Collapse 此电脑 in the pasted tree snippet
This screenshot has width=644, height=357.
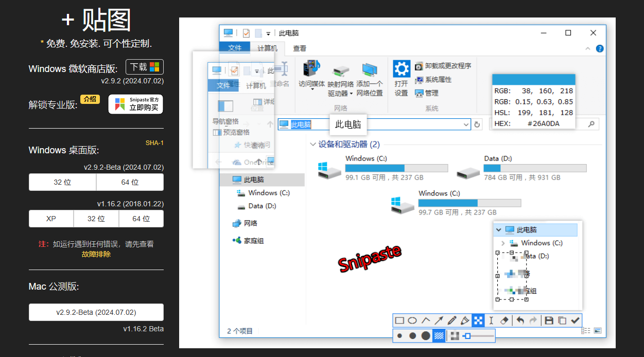click(498, 230)
